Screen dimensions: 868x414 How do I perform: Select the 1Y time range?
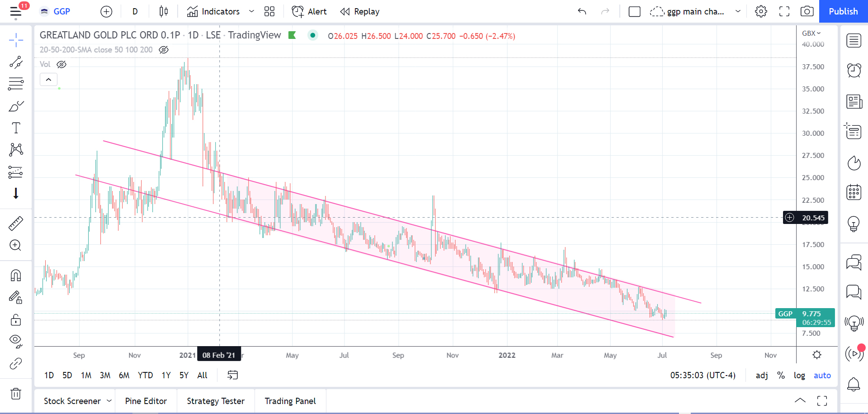click(x=166, y=375)
